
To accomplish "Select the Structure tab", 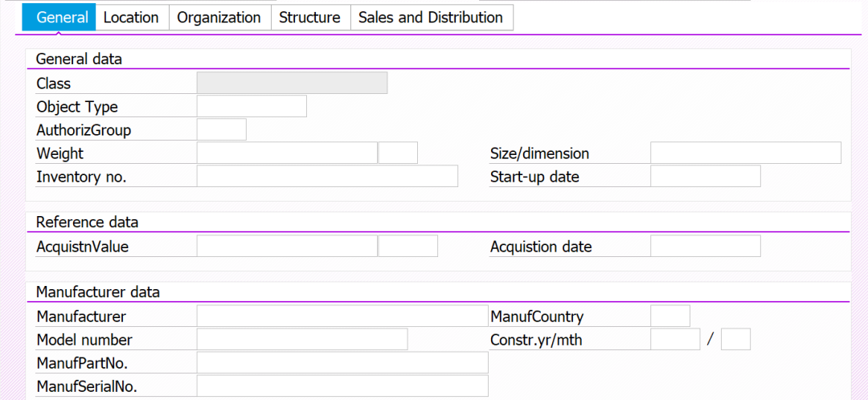I will (x=309, y=18).
